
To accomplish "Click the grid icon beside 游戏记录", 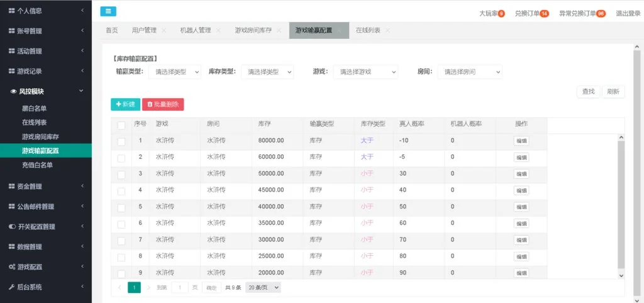I will point(12,71).
